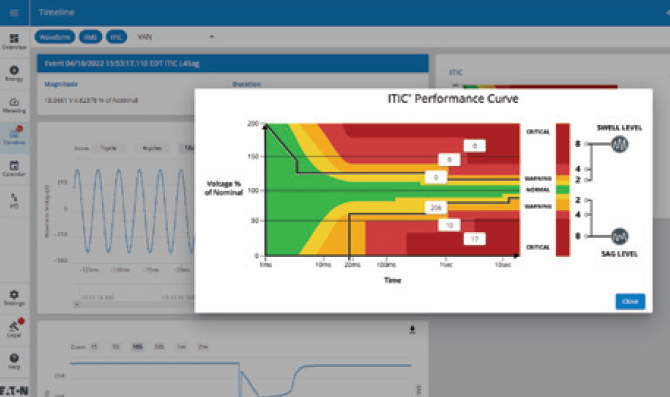Click the Swell Level waveform icon

619,144
